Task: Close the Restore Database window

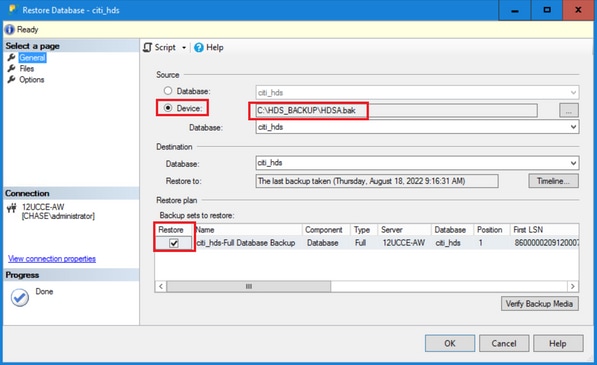Action: pyautogui.click(x=578, y=10)
